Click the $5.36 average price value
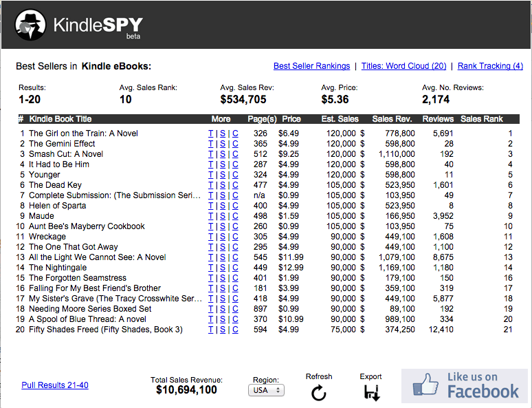This screenshot has width=532, height=408. click(x=335, y=100)
